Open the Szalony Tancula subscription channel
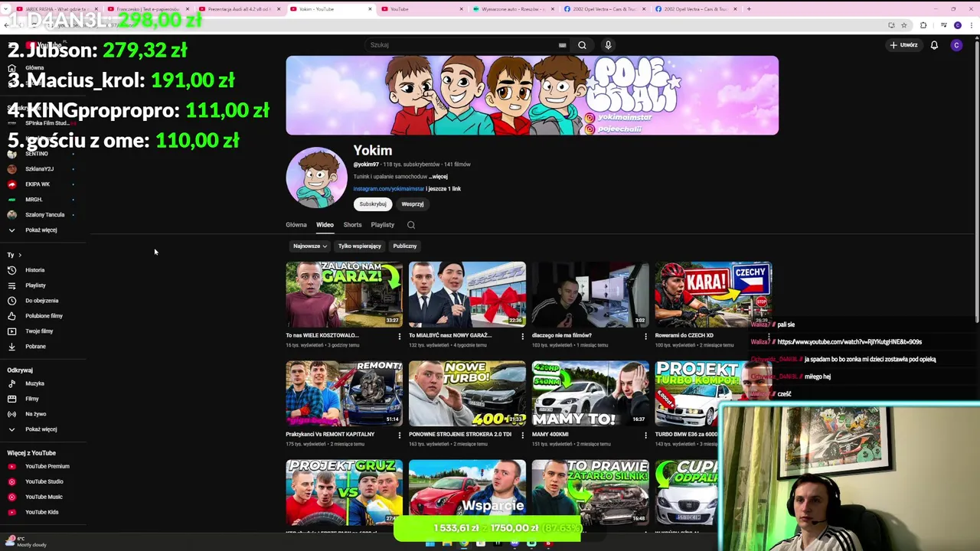Image resolution: width=980 pixels, height=551 pixels. [x=44, y=215]
